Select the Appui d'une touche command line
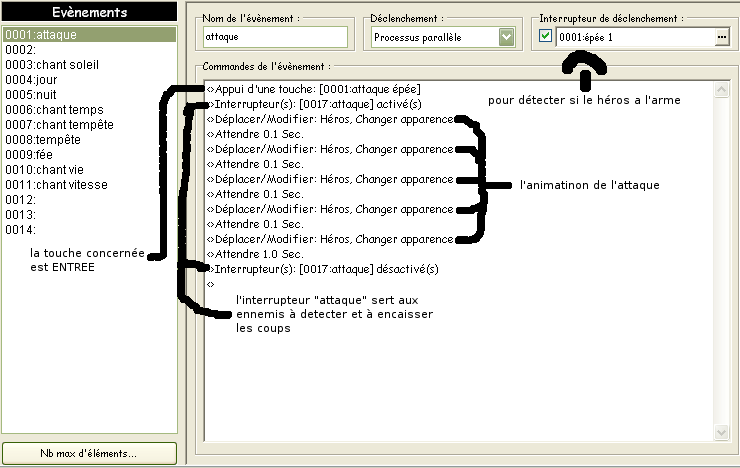This screenshot has height=468, width=740. click(314, 89)
